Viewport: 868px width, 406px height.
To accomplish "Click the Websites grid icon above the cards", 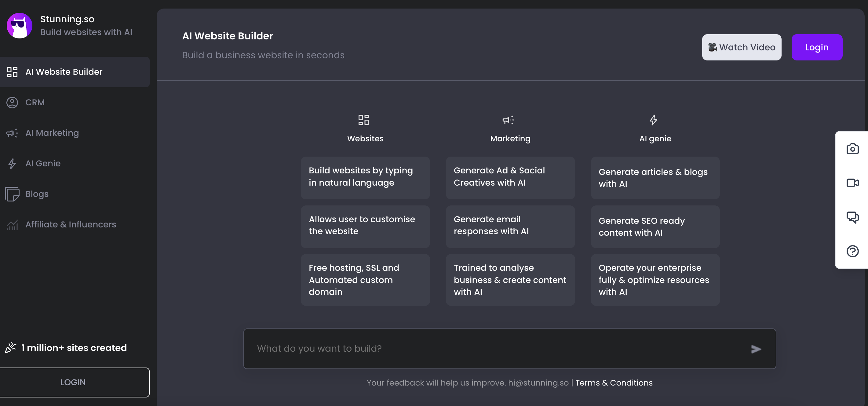I will click(x=363, y=120).
